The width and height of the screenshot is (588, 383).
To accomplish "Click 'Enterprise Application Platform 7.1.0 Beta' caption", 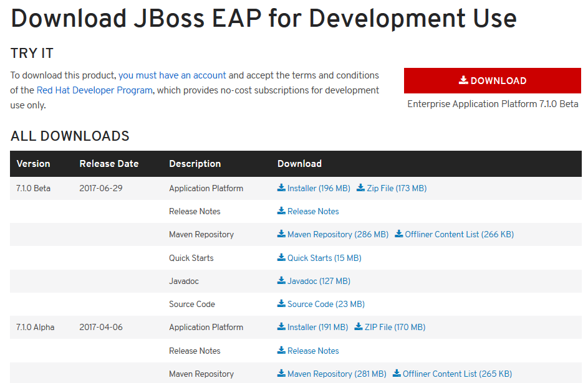I will point(493,104).
